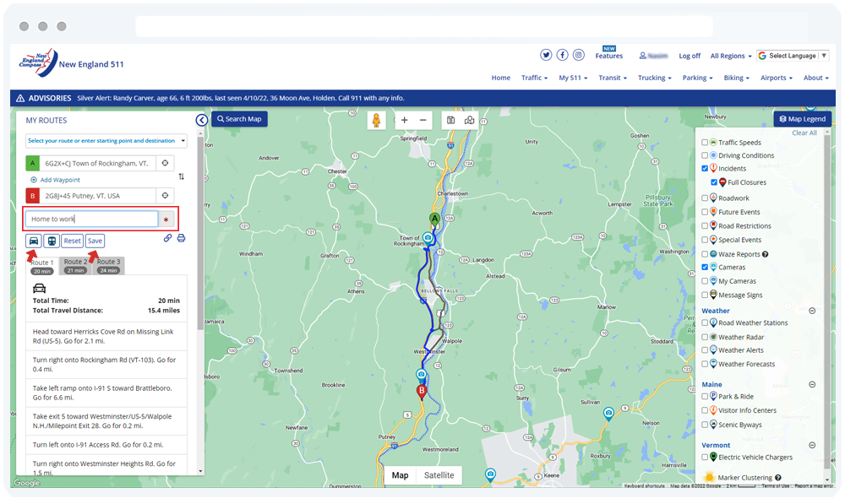Go to the Home menu item

(500, 78)
